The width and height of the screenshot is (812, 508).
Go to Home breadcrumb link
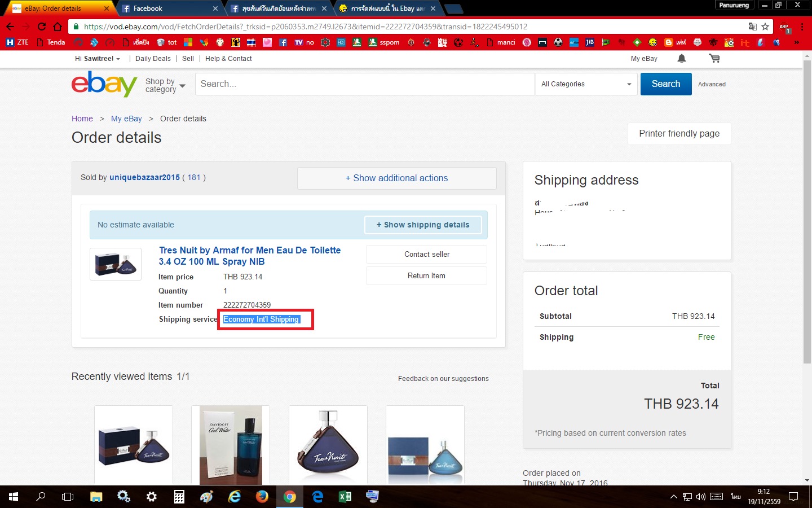[82, 119]
